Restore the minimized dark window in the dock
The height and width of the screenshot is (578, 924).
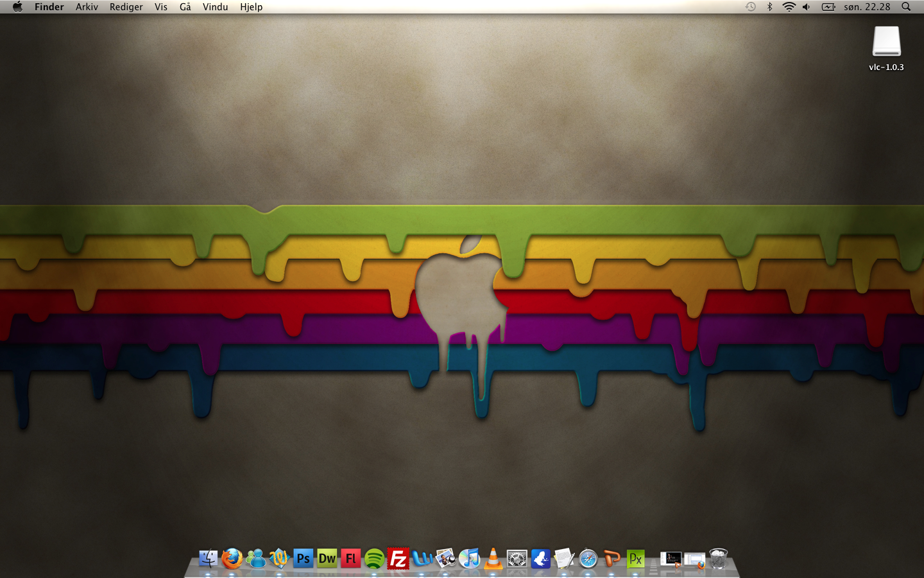coord(671,559)
